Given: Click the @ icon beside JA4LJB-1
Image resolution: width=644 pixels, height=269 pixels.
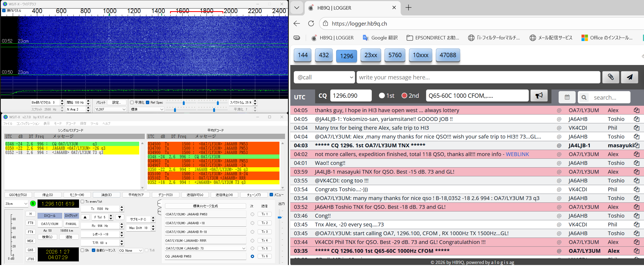Looking at the screenshot, I should [559, 145].
